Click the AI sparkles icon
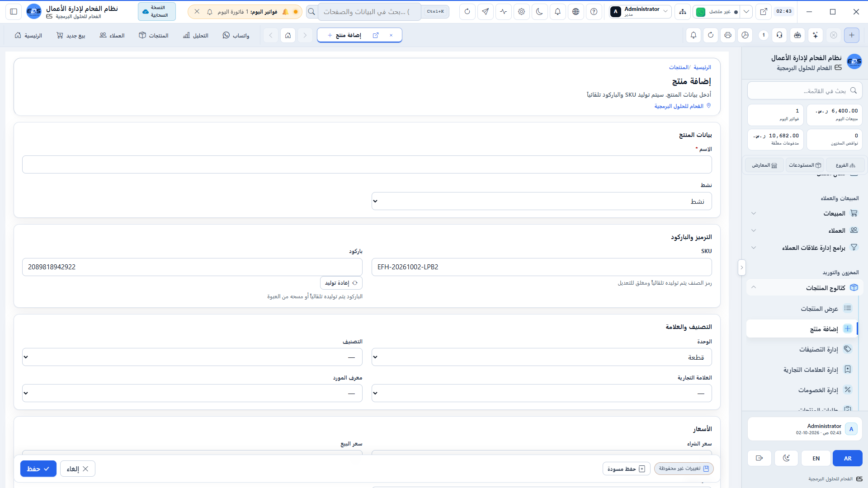868x488 pixels. click(815, 35)
